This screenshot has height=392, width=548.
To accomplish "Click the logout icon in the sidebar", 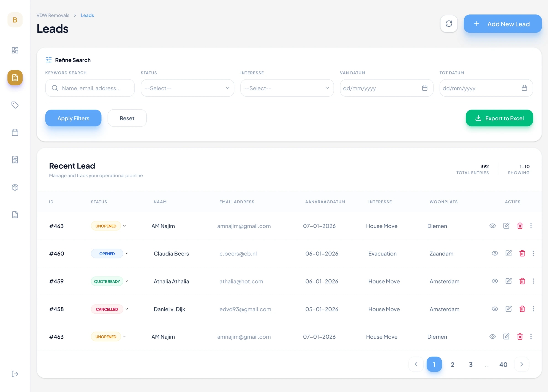I will [15, 374].
